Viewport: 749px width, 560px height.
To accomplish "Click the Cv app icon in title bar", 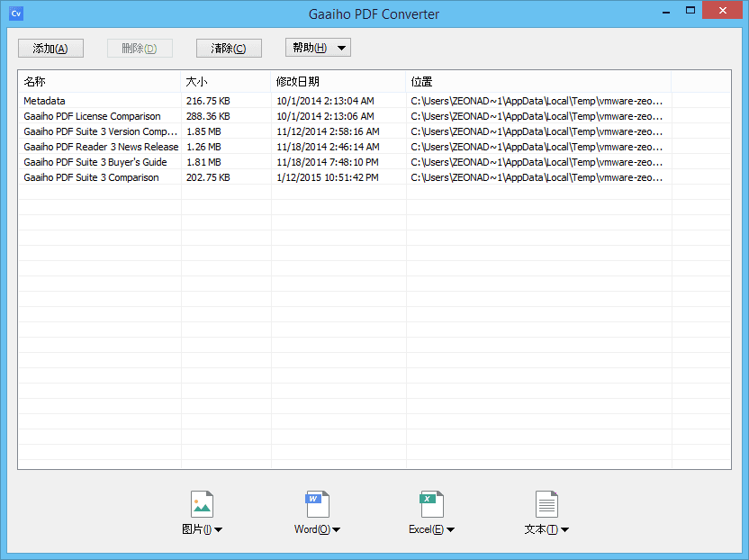I will click(x=15, y=14).
